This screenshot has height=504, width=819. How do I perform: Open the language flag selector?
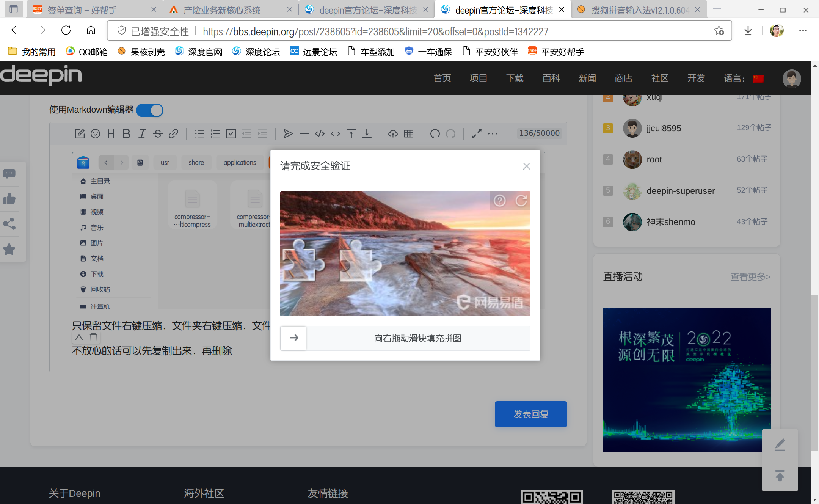[x=758, y=79]
